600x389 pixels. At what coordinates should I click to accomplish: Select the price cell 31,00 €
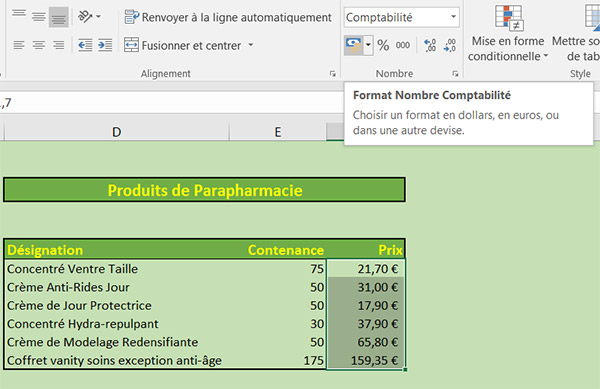[366, 287]
